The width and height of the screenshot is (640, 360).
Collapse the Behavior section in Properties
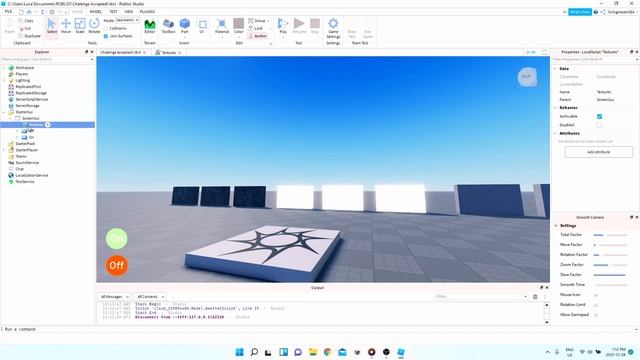pos(556,108)
